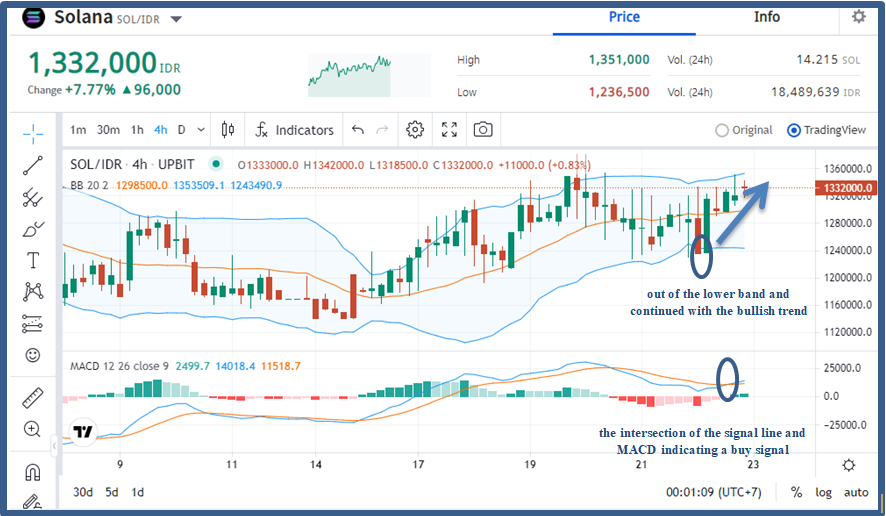Click the +7.77% change value
The image size is (886, 516).
(90, 90)
